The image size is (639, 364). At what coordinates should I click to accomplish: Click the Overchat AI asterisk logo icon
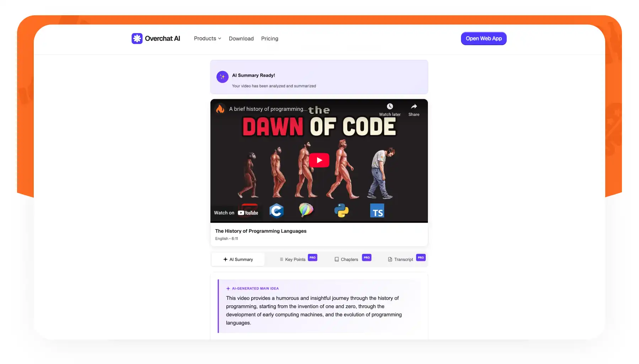click(137, 38)
